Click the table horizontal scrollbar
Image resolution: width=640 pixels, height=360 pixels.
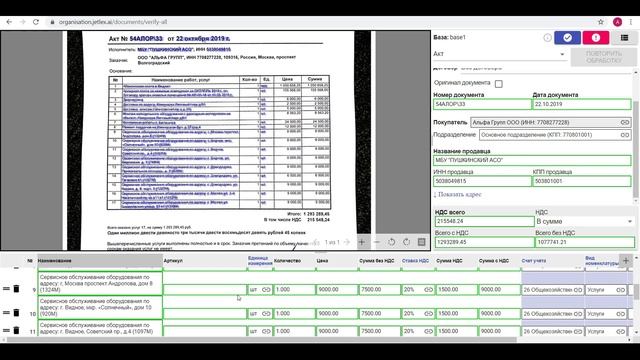[x=261, y=340]
